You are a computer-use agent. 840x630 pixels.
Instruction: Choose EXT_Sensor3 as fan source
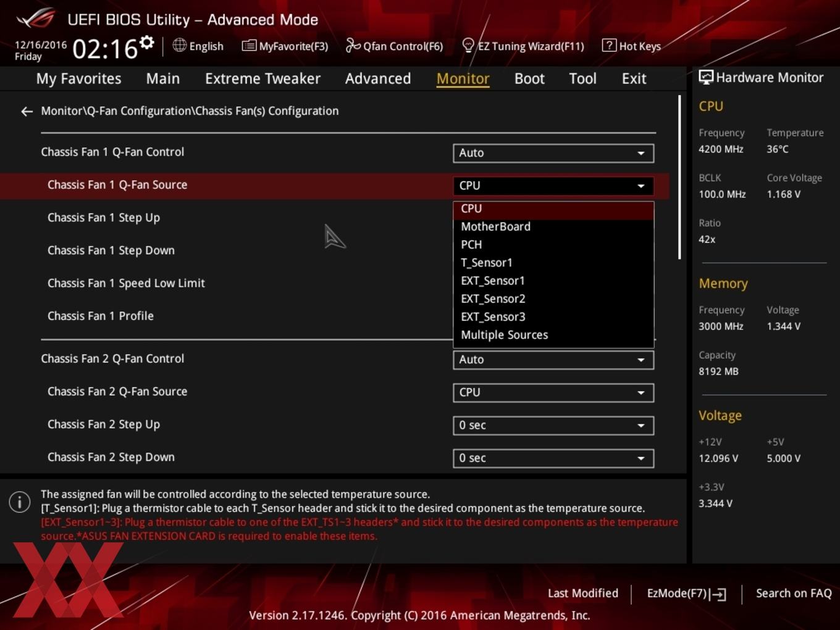pyautogui.click(x=553, y=317)
